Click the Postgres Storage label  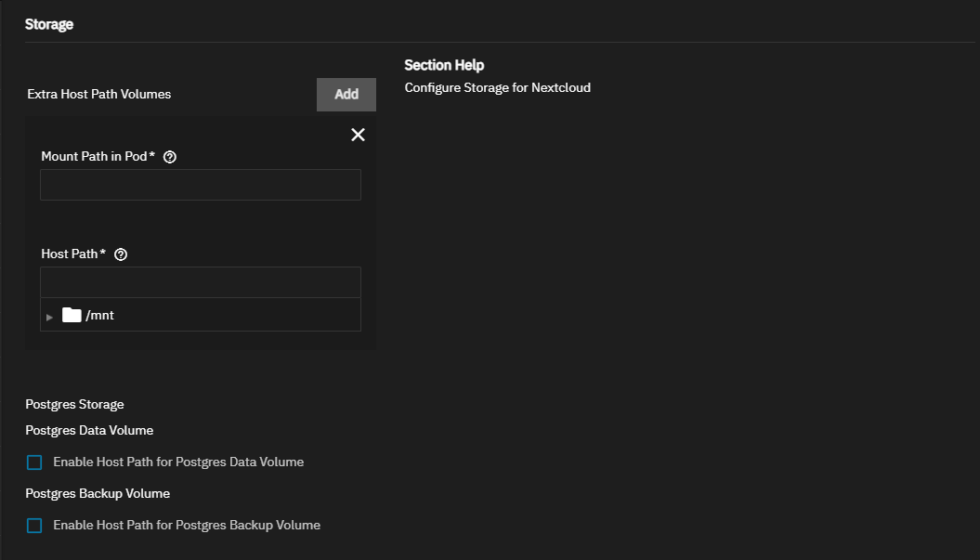(x=74, y=405)
